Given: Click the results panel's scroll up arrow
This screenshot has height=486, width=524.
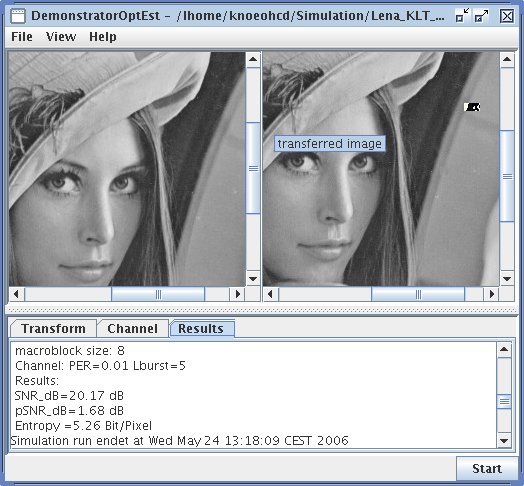Looking at the screenshot, I should (504, 350).
